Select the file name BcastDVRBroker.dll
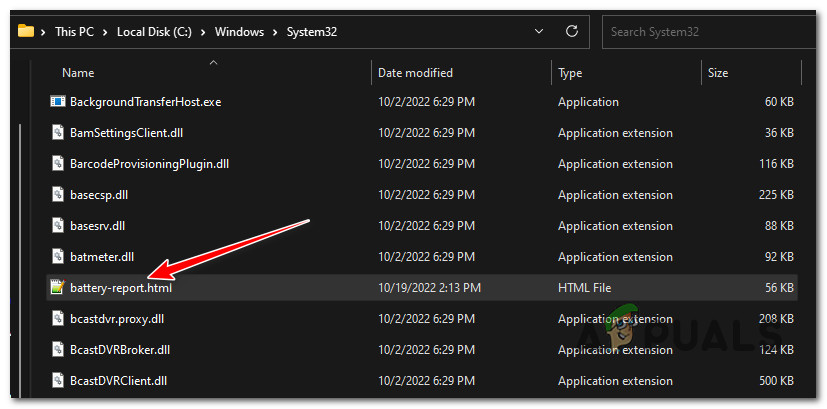This screenshot has width=827, height=409. pos(120,350)
